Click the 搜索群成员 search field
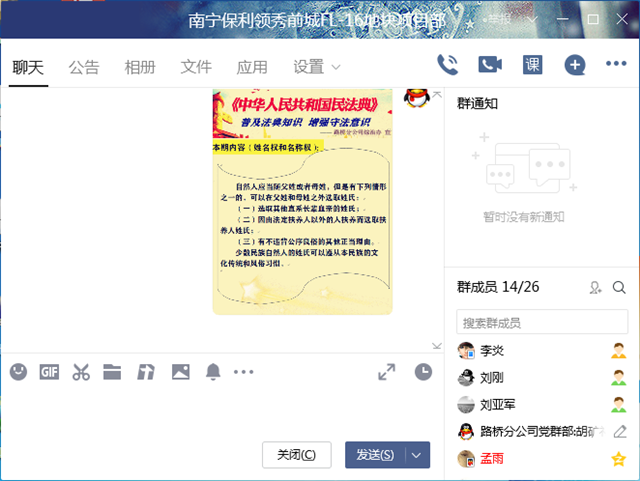The image size is (640, 481). pyautogui.click(x=540, y=323)
